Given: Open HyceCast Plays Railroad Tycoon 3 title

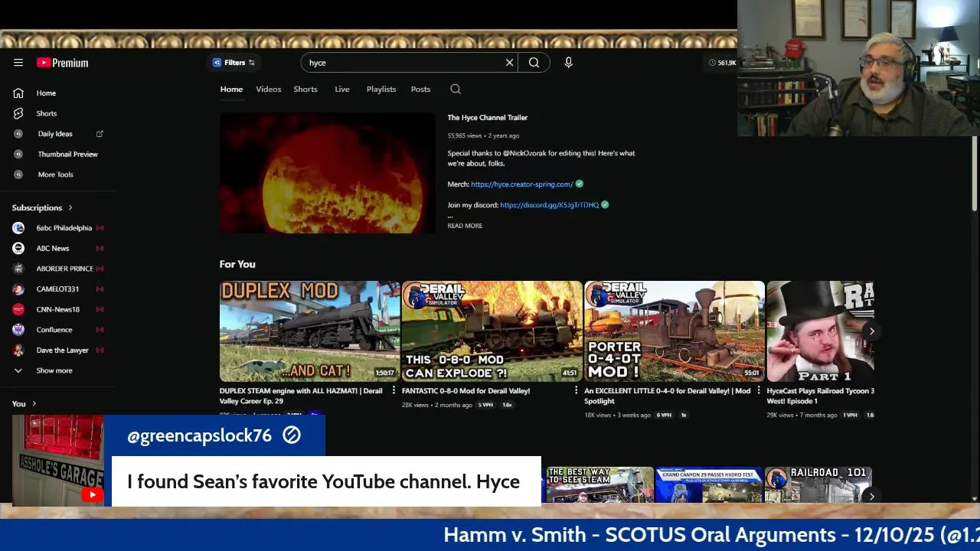Looking at the screenshot, I should click(820, 396).
